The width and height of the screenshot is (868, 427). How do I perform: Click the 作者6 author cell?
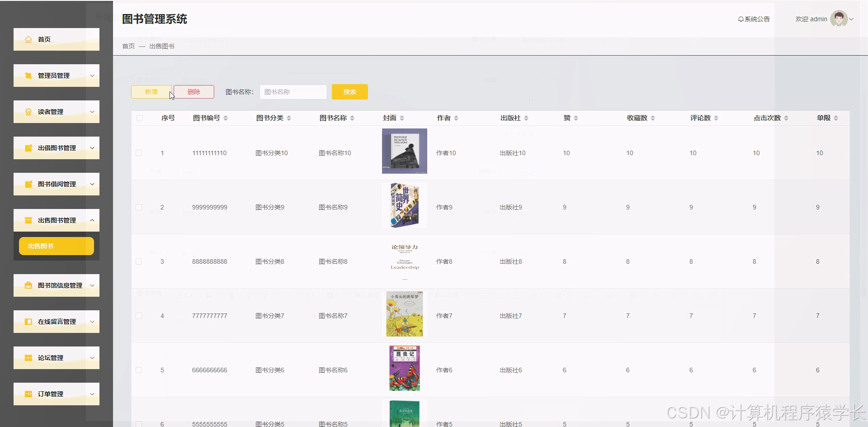(x=444, y=370)
